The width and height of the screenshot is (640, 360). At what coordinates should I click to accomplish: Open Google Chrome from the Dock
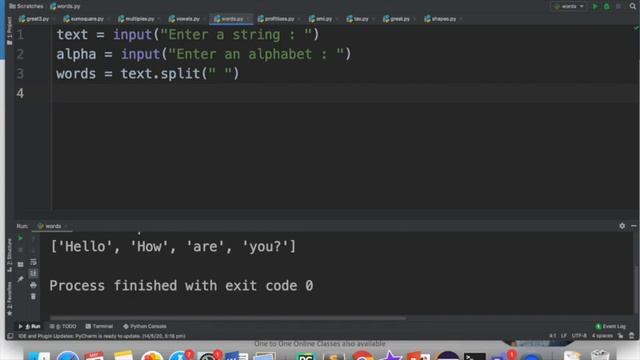pyautogui.click(x=362, y=356)
